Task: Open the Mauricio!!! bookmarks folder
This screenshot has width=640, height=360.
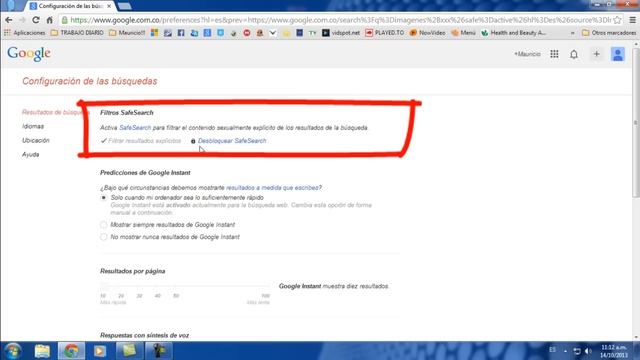Action: [127, 33]
